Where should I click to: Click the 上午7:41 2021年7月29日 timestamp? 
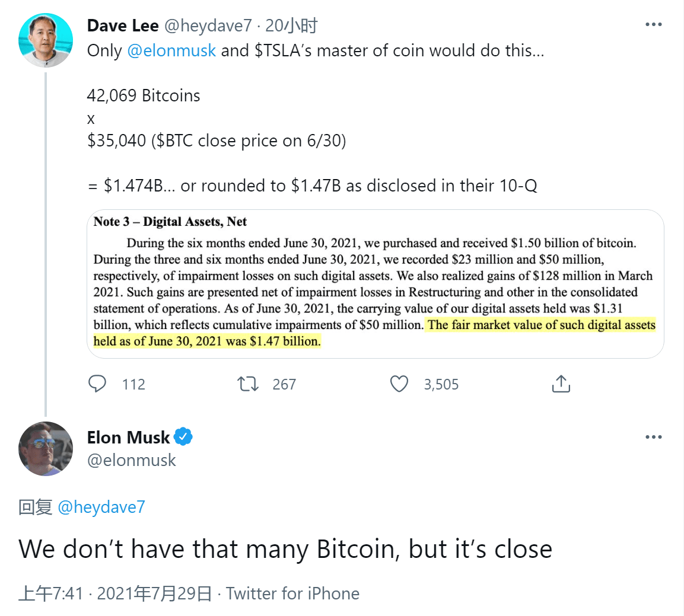point(115,593)
